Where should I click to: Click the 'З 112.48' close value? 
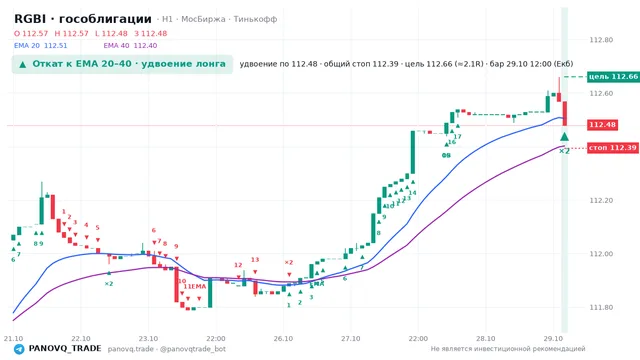pyautogui.click(x=151, y=33)
